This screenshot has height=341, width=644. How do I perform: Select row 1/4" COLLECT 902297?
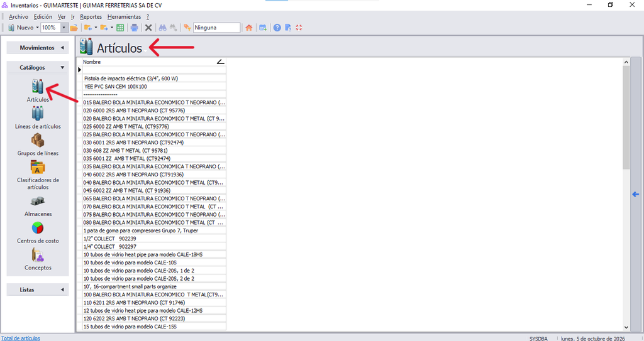pos(154,247)
